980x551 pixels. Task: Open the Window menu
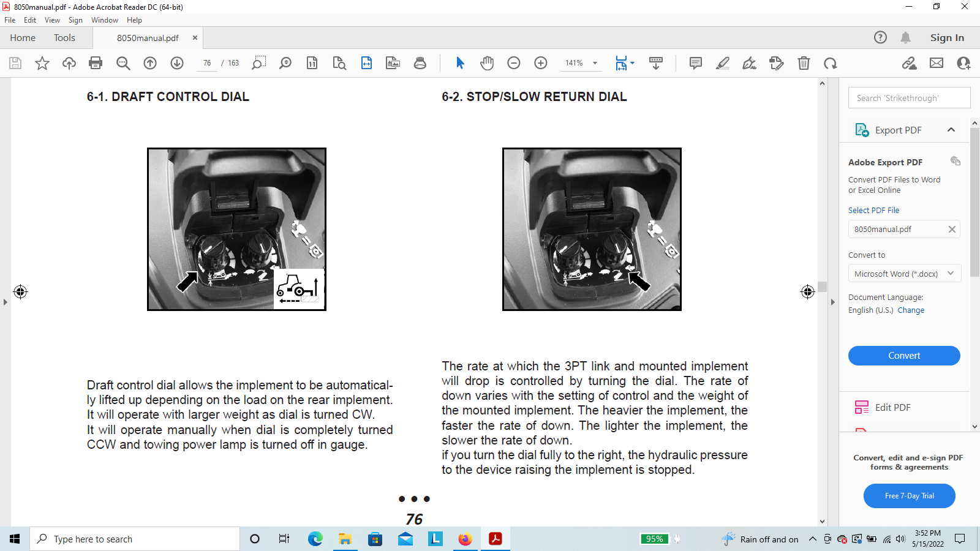pyautogui.click(x=105, y=20)
